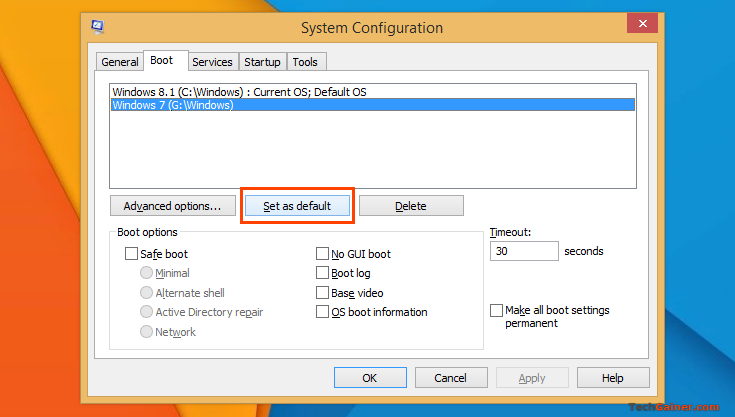The image size is (735, 417).
Task: Click the Timeout seconds input field
Action: 524,251
